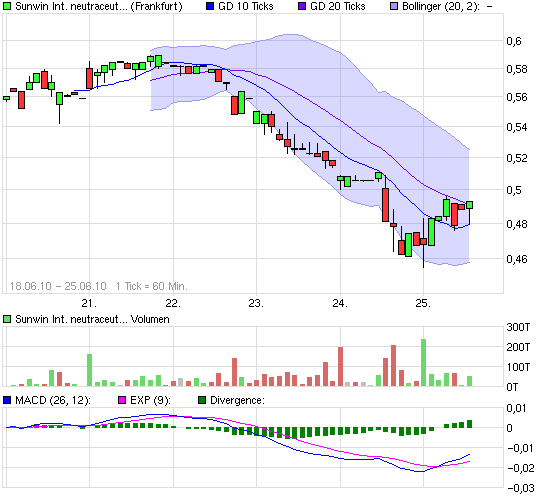Screen dimensions: 545x496
Task: Click the 0,54 price axis label
Action: click(517, 127)
